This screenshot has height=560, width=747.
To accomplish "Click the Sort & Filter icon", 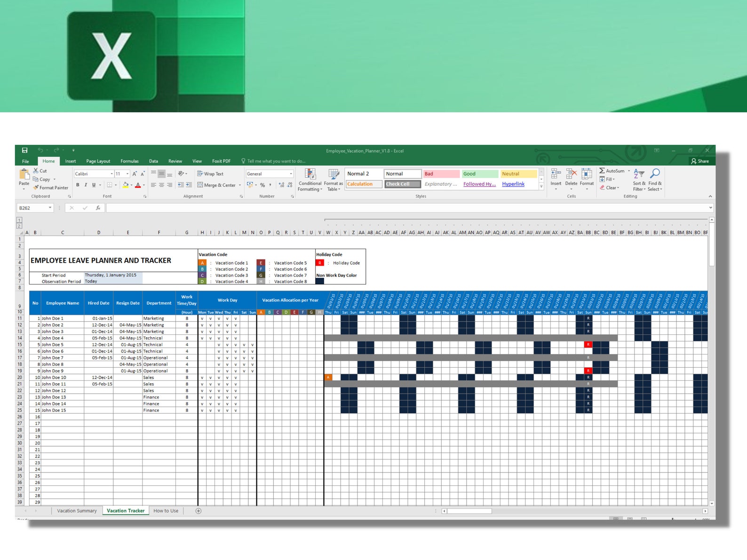I will 639,174.
